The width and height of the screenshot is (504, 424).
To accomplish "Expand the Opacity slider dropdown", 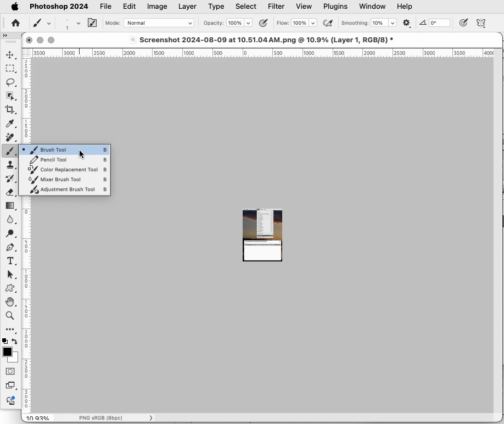I will (248, 23).
